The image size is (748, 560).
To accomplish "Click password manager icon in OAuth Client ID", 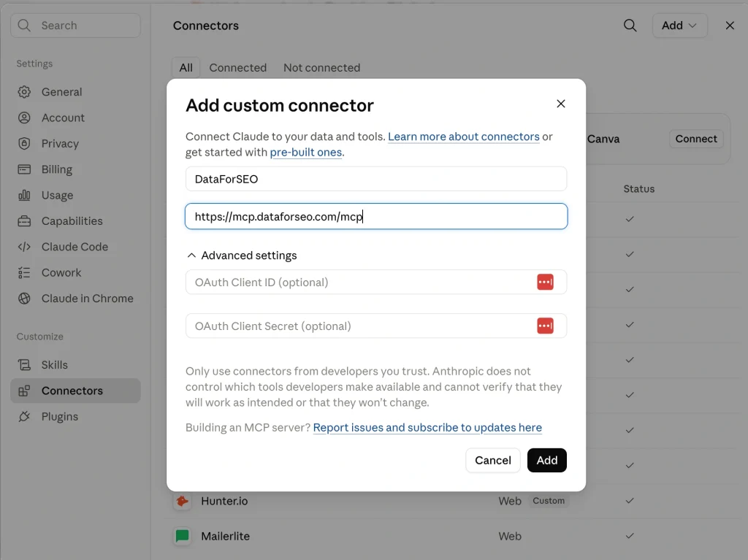I will (x=545, y=282).
